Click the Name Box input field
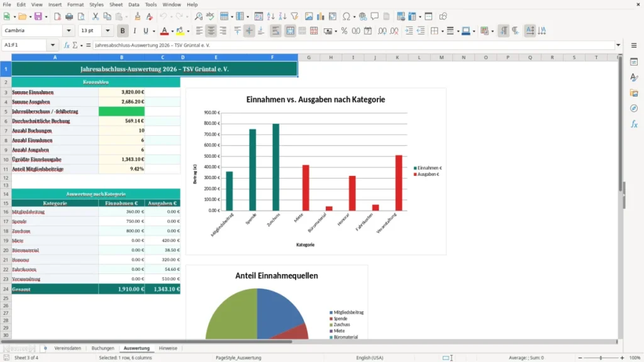 pos(25,45)
